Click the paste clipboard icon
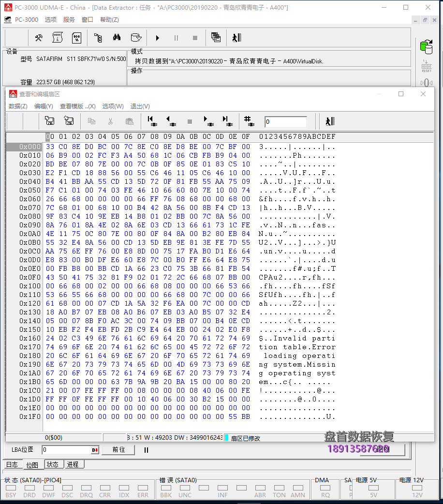 (x=129, y=121)
